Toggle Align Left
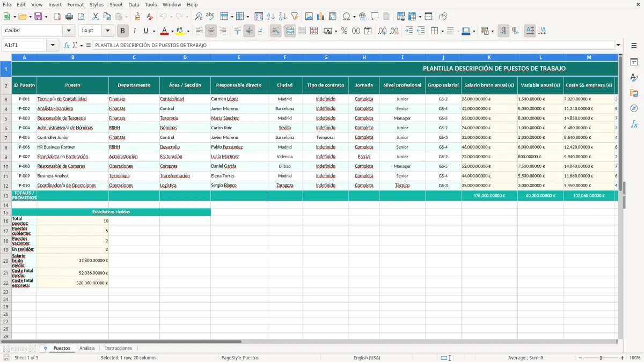644x362 pixels. (x=199, y=31)
